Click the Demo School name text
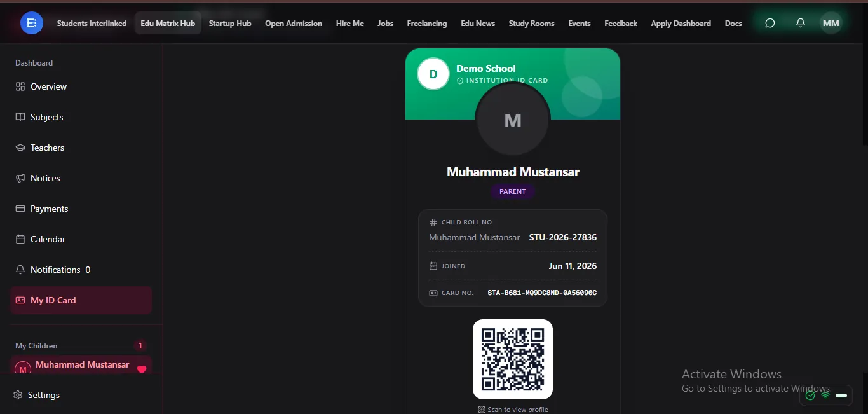Screen dimensions: 868x414 pyautogui.click(x=486, y=69)
